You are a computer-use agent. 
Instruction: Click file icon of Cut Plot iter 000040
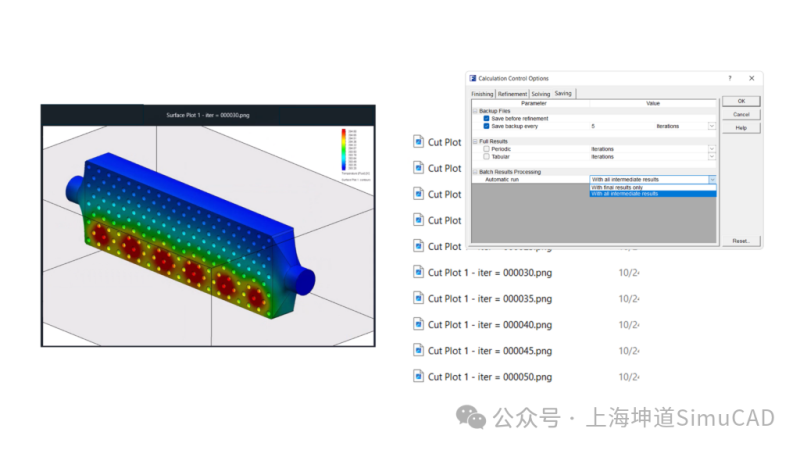(418, 324)
